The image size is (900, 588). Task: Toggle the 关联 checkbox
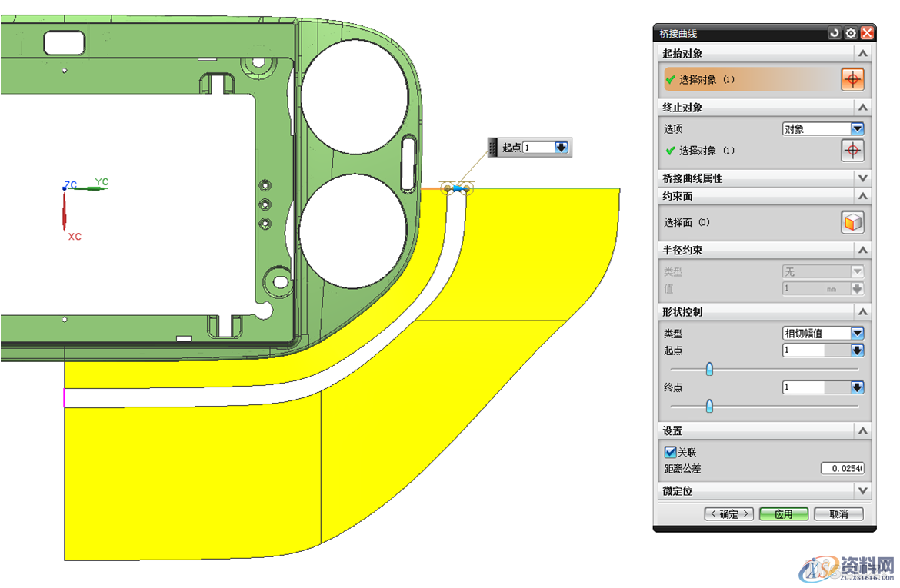[x=670, y=453]
